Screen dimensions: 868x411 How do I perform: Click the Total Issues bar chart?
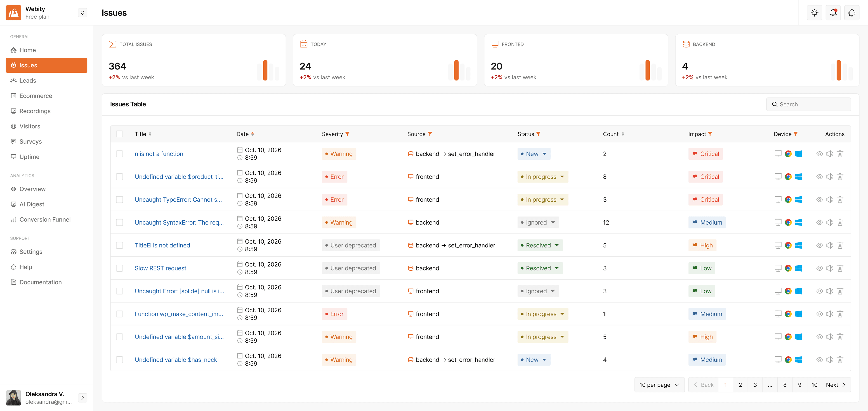(x=268, y=70)
